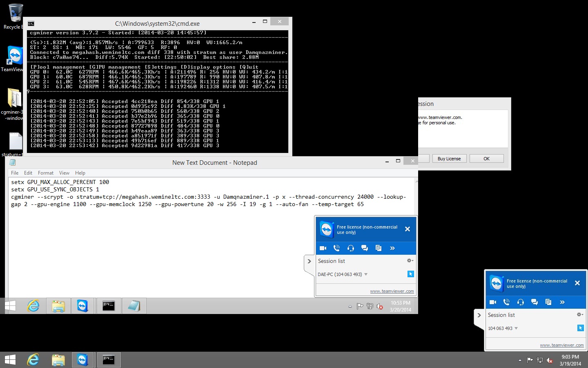
Task: Click TeamViewer on the 9:03 PM taskbar
Action: [83, 360]
